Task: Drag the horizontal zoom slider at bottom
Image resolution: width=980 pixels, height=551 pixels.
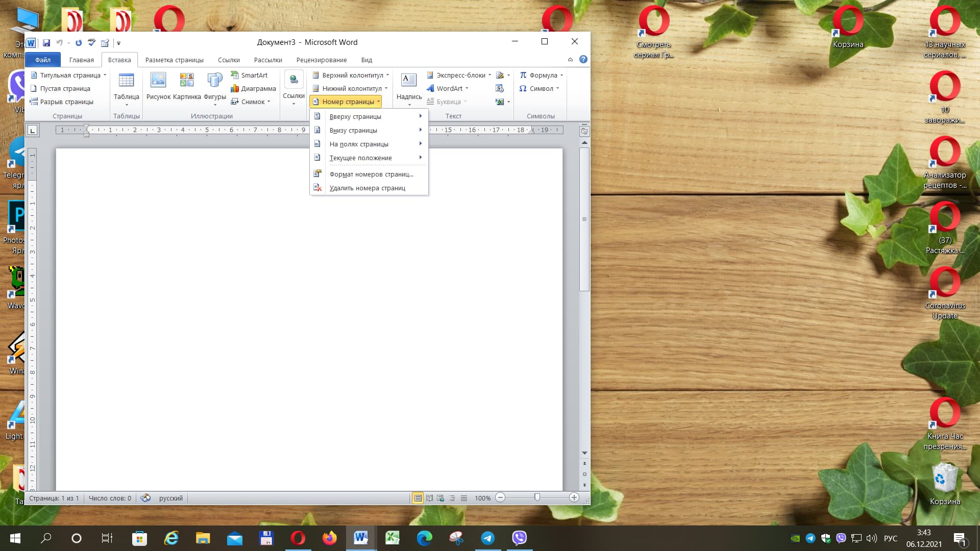Action: [537, 498]
